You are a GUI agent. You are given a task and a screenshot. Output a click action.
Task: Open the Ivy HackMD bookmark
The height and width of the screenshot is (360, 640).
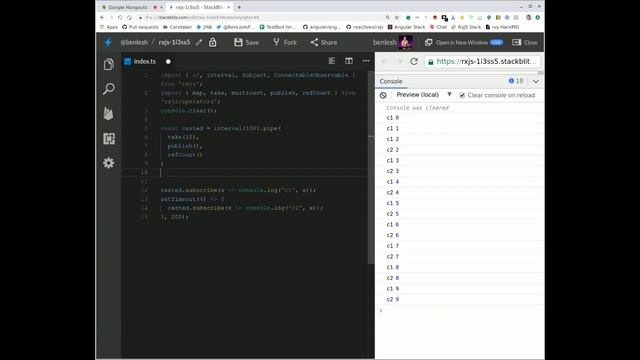click(x=502, y=27)
